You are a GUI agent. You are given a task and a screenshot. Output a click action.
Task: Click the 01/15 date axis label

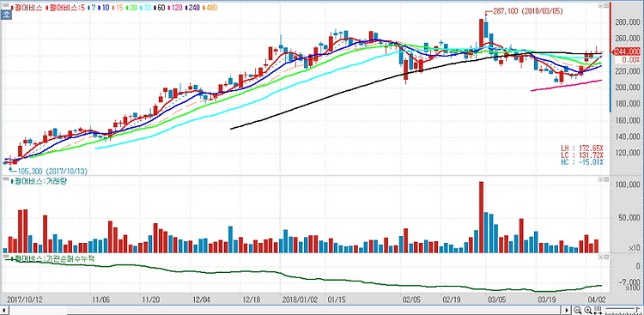point(336,300)
